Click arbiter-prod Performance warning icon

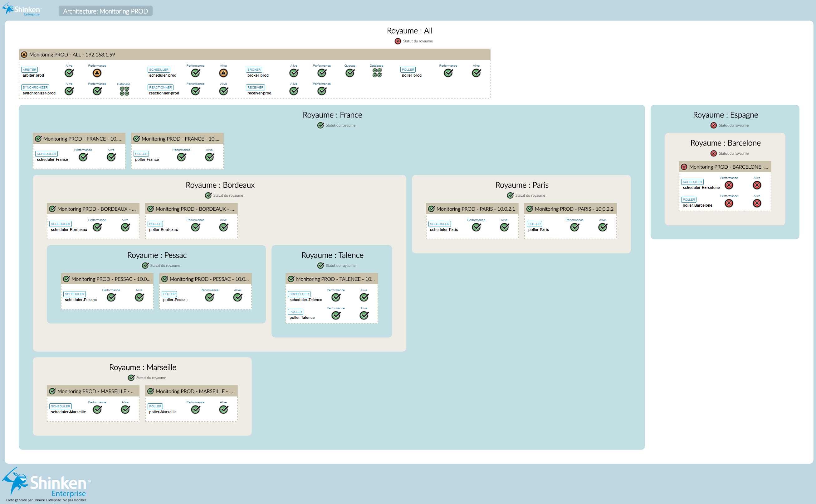point(97,73)
